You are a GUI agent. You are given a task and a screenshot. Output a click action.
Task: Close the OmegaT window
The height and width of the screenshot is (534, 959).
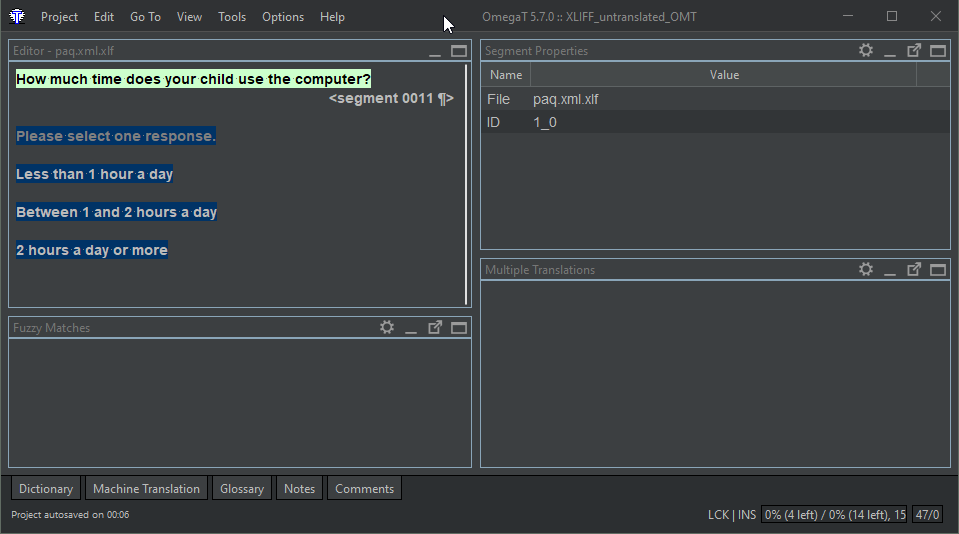[936, 17]
